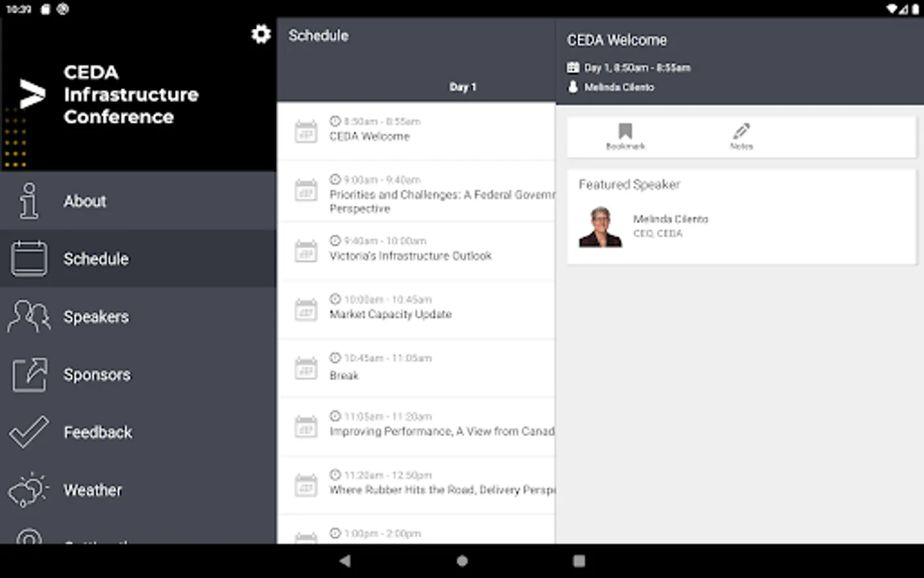Click the Schedule calendar icon in the sidebar
Image resolution: width=924 pixels, height=578 pixels.
29,259
